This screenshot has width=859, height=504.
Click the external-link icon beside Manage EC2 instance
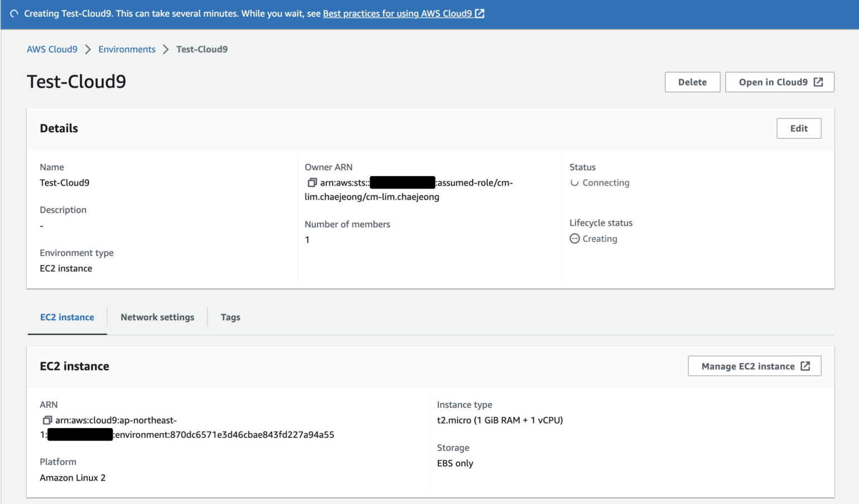coord(805,366)
